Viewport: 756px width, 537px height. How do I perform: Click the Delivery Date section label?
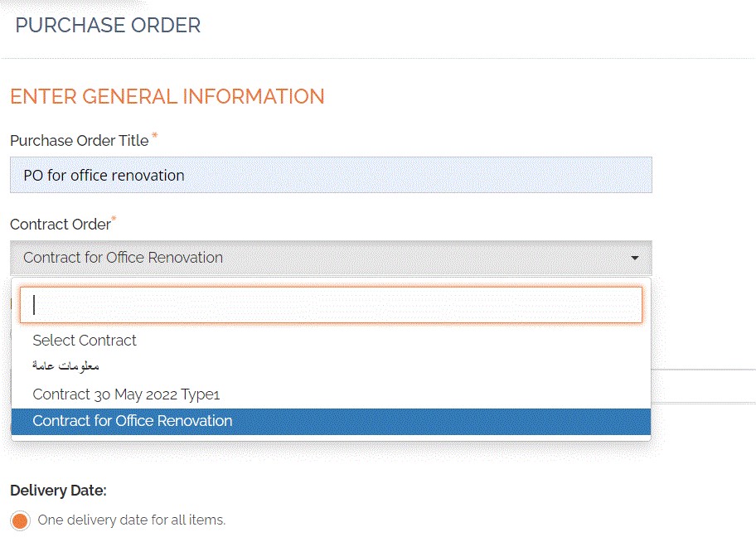58,491
